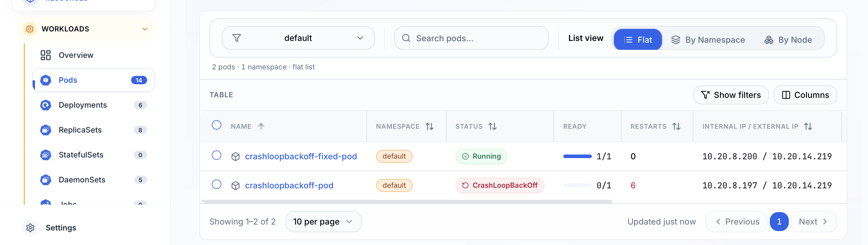Click the ReplicaSets icon in sidebar
This screenshot has height=245, width=868.
pos(45,130)
